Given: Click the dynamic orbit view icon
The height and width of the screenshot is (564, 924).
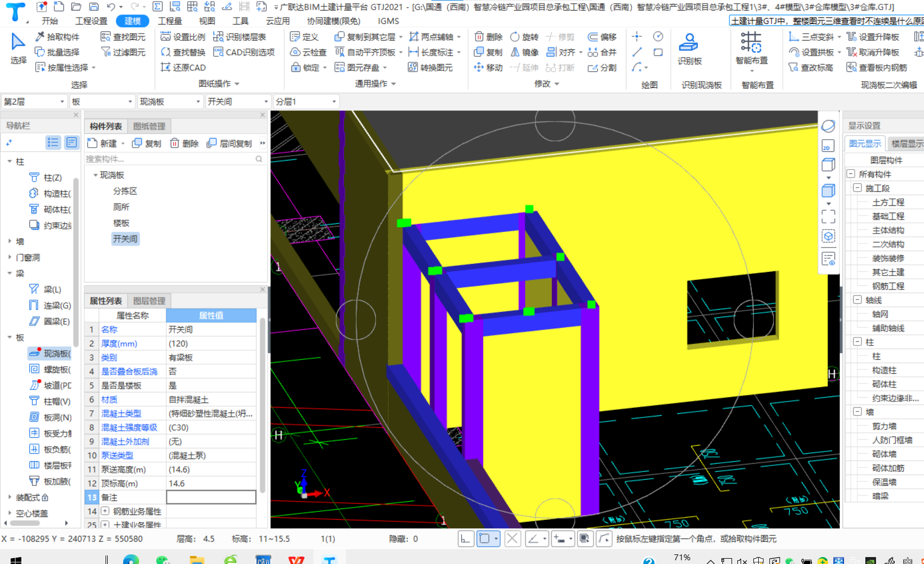Looking at the screenshot, I should (828, 126).
